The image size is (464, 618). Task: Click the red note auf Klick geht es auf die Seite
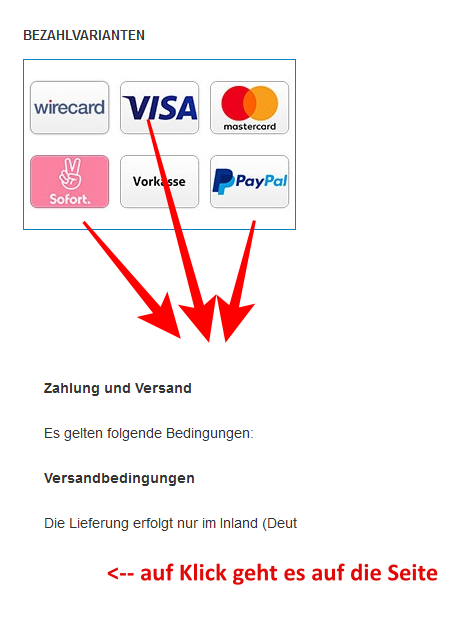pos(272,573)
